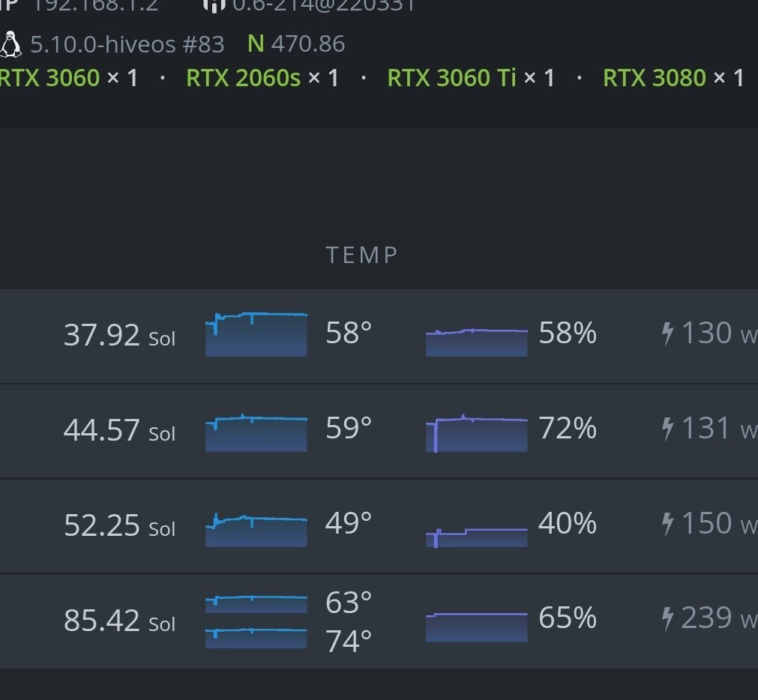The height and width of the screenshot is (700, 758).
Task: Click the 49° temperature reading
Action: [x=349, y=523]
